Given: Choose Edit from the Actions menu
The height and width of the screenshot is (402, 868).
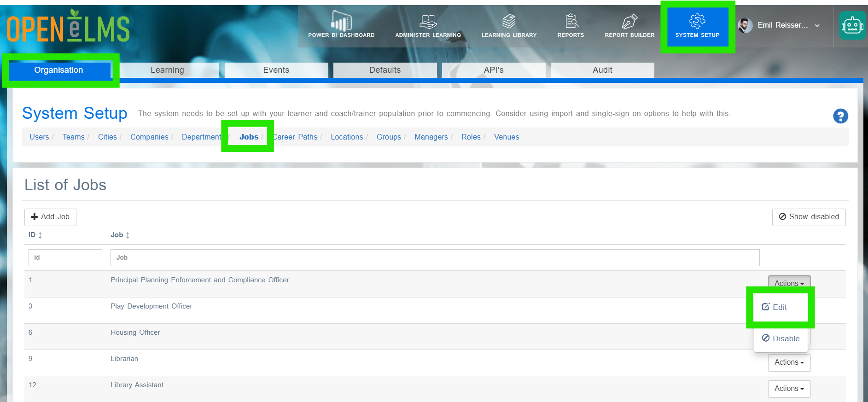Looking at the screenshot, I should pyautogui.click(x=781, y=307).
